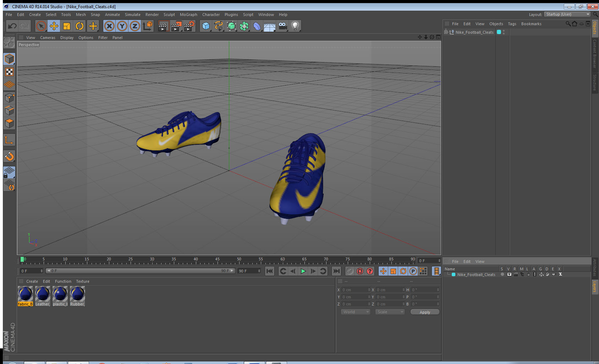Open the Array modeling objects icon
The height and width of the screenshot is (364, 599).
pyautogui.click(x=244, y=26)
